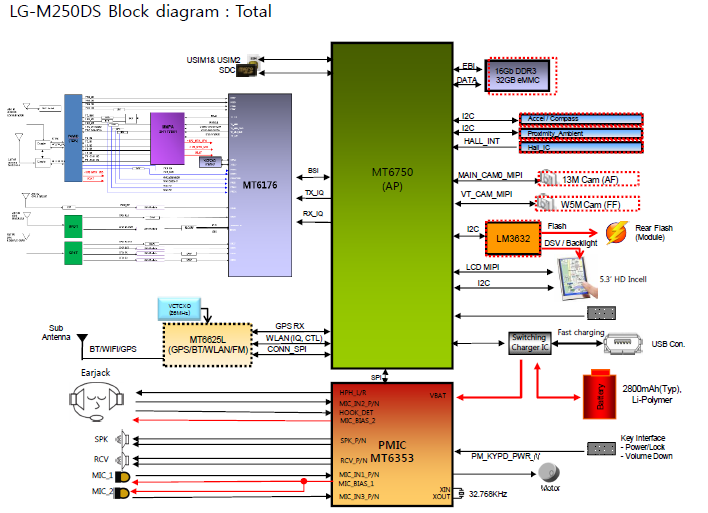
Task: Click the W5M Cam camera icon
Action: point(545,203)
